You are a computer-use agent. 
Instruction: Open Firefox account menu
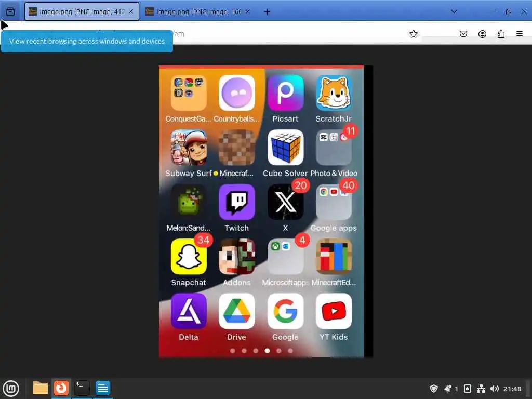[x=482, y=34]
